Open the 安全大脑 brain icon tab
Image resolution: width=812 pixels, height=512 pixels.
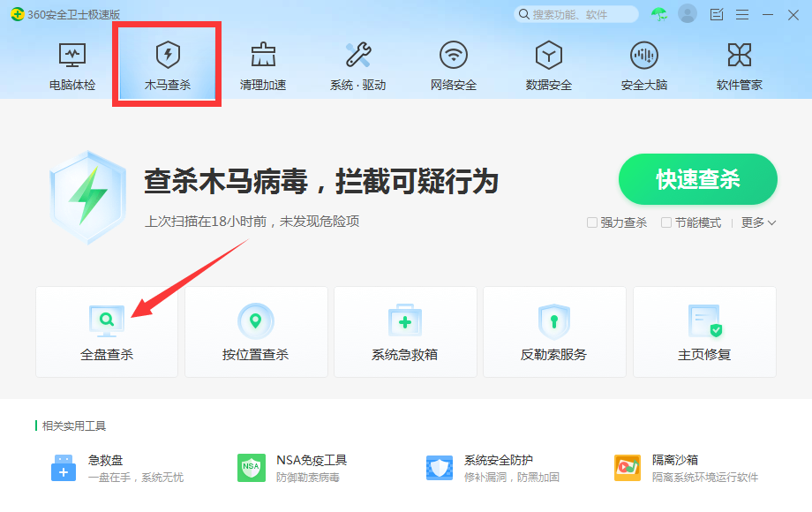[x=644, y=67]
